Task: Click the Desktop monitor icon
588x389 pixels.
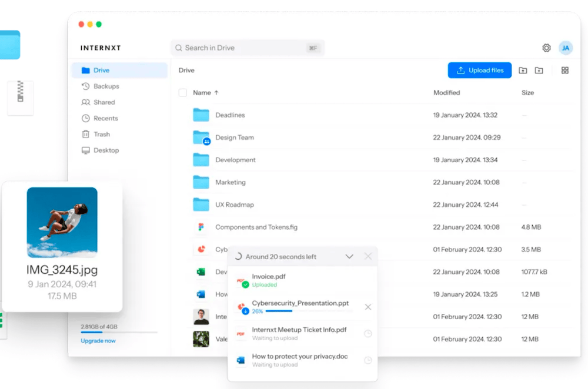Action: [x=85, y=150]
